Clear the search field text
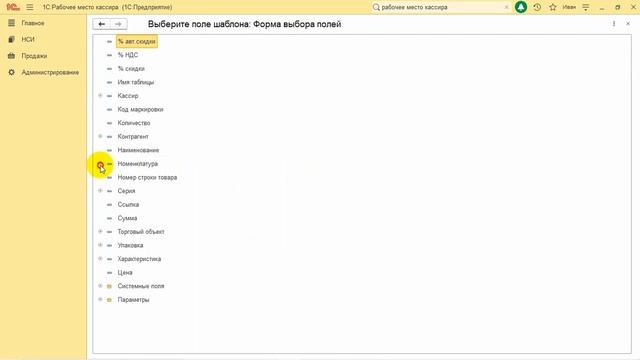This screenshot has width=640, height=360. (x=507, y=7)
